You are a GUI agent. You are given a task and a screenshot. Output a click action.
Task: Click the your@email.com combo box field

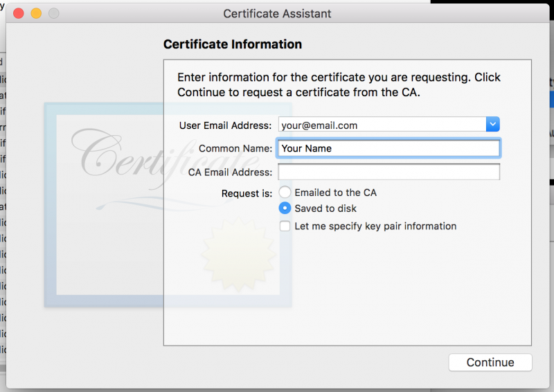pyautogui.click(x=381, y=125)
